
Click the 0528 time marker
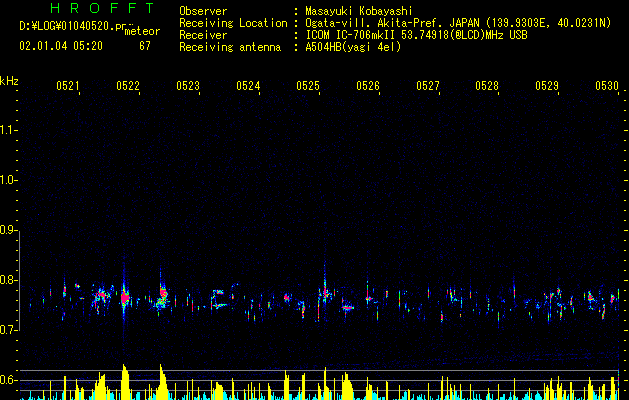point(487,85)
